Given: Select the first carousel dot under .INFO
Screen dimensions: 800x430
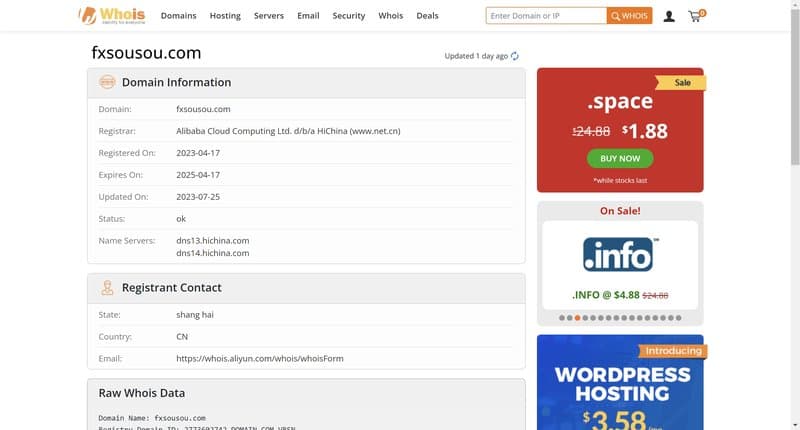Looking at the screenshot, I should point(562,318).
